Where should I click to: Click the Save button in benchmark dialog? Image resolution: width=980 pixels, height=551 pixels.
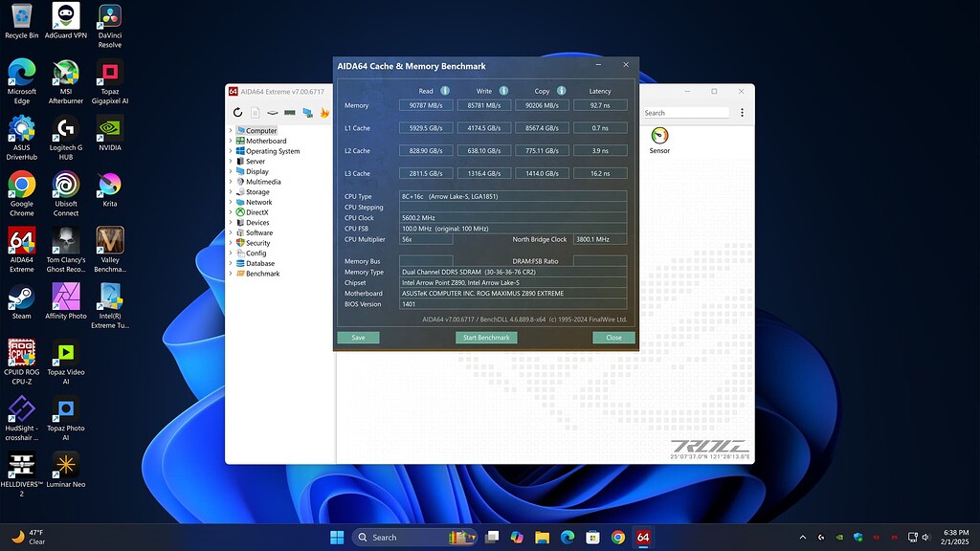(358, 338)
